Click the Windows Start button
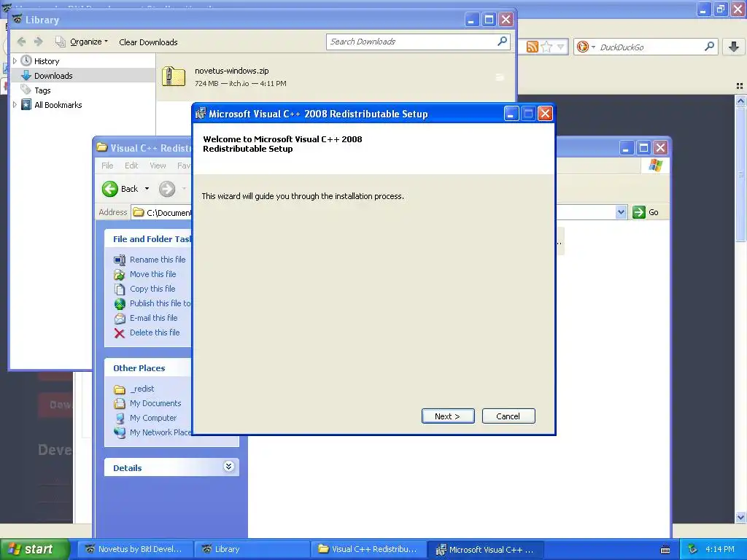The image size is (747, 560). coord(34,550)
